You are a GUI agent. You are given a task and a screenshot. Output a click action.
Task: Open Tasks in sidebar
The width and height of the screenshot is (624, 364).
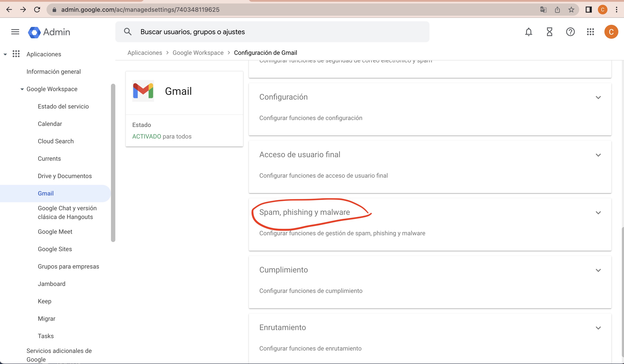click(46, 336)
